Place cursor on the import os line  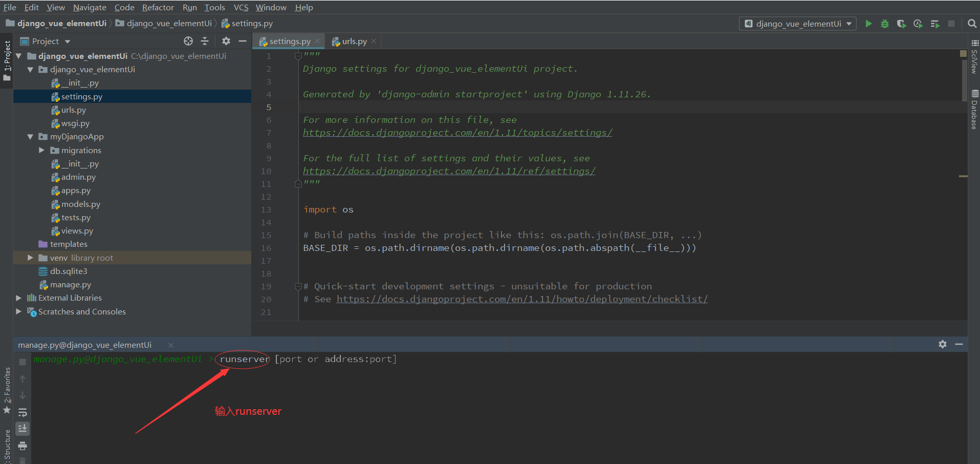[328, 209]
